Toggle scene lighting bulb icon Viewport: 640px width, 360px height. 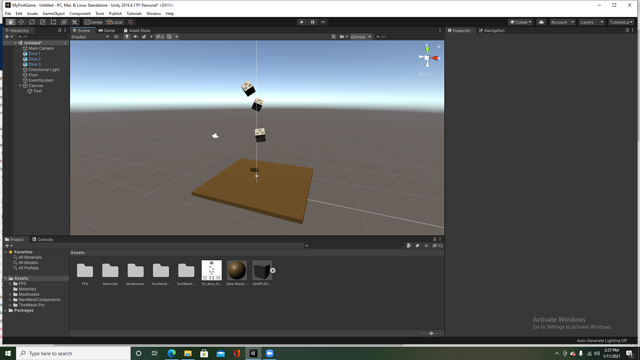(x=127, y=37)
